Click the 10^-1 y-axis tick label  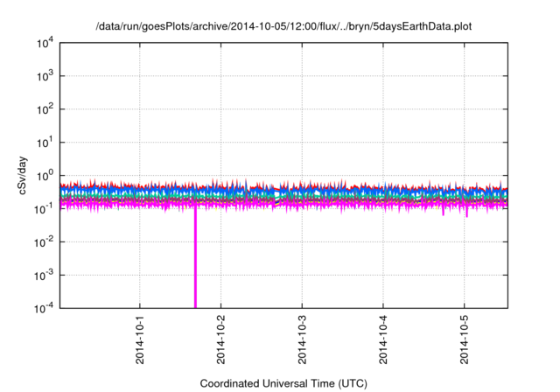pyautogui.click(x=45, y=209)
